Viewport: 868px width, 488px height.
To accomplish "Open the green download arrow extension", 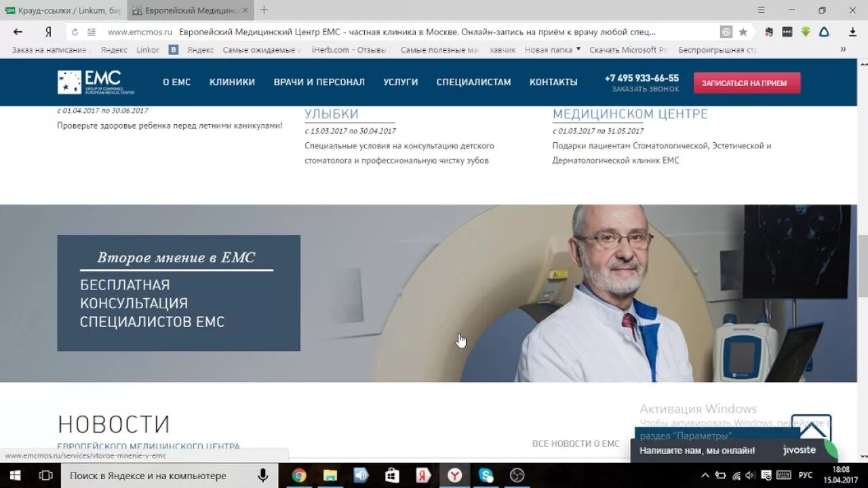I will (806, 32).
